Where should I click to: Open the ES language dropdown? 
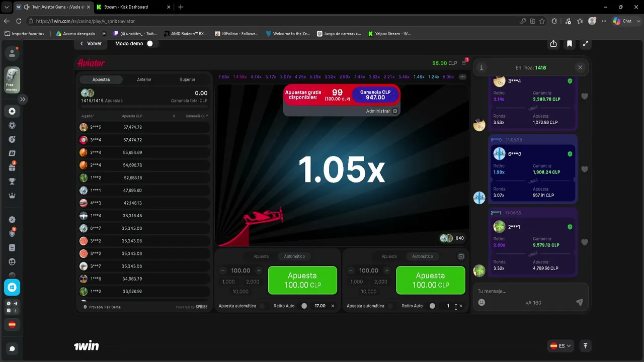[560, 346]
